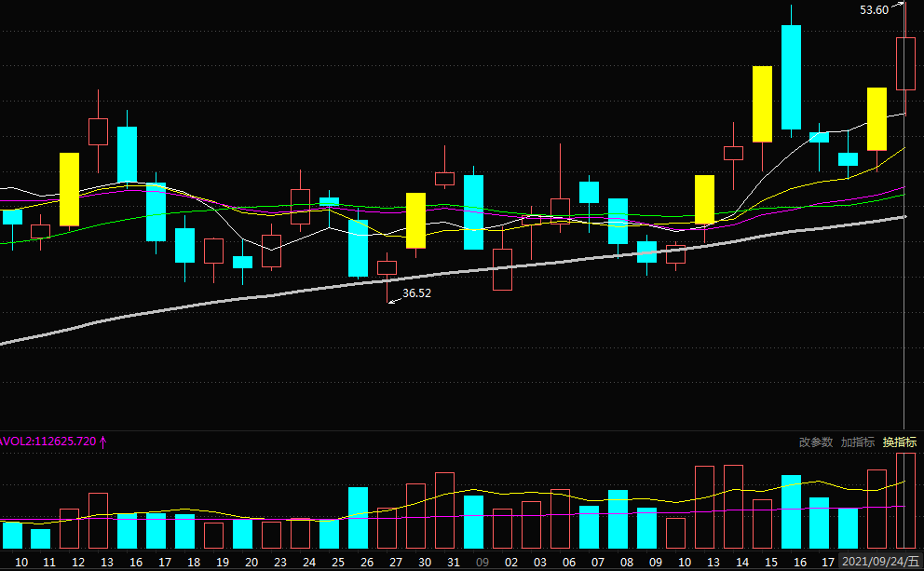Click date label 23 on the time axis
924x571 pixels.
click(280, 563)
